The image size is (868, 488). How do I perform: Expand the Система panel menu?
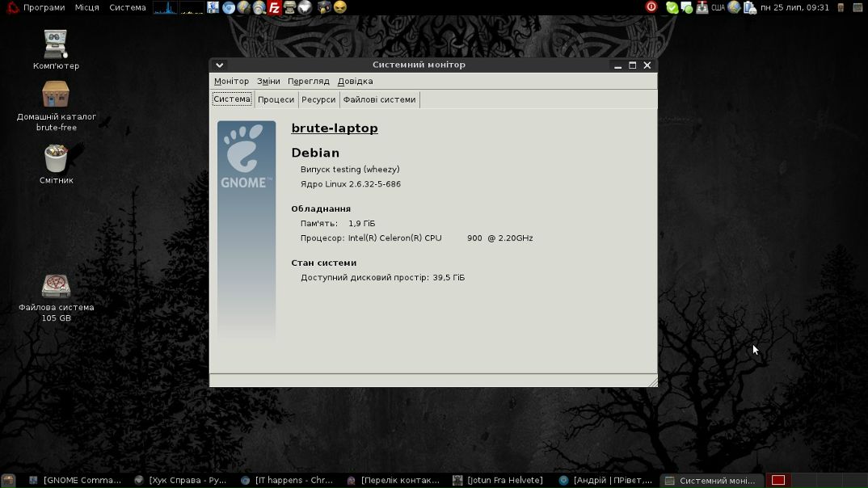pyautogui.click(x=128, y=7)
